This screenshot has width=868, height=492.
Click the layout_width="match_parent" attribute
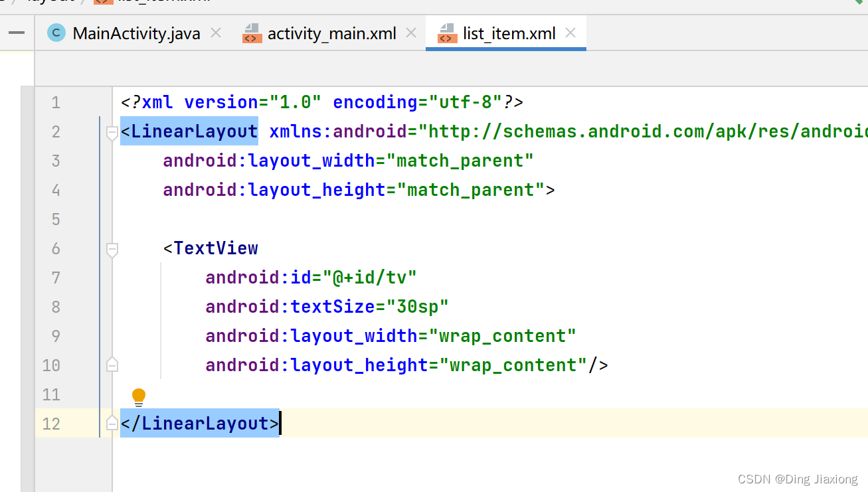pyautogui.click(x=349, y=161)
